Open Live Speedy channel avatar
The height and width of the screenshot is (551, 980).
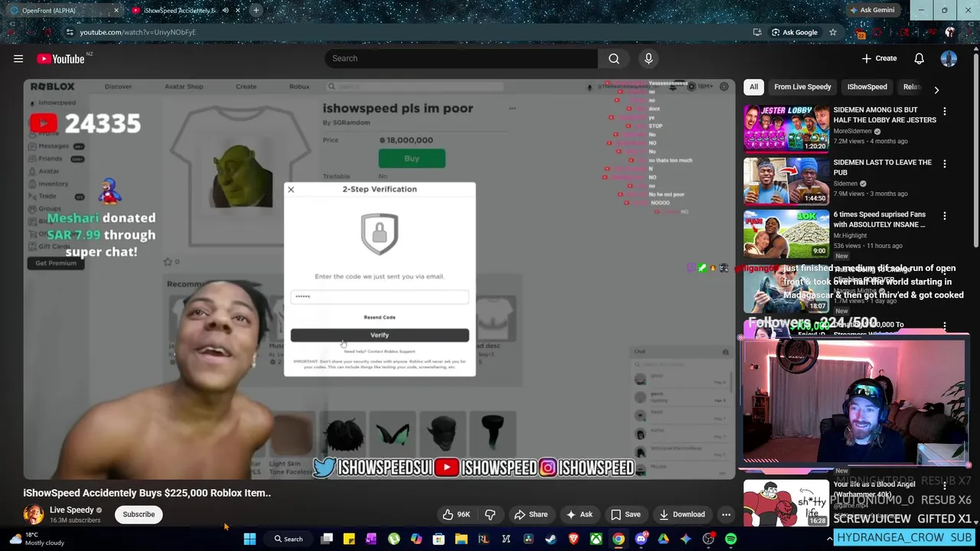click(33, 514)
